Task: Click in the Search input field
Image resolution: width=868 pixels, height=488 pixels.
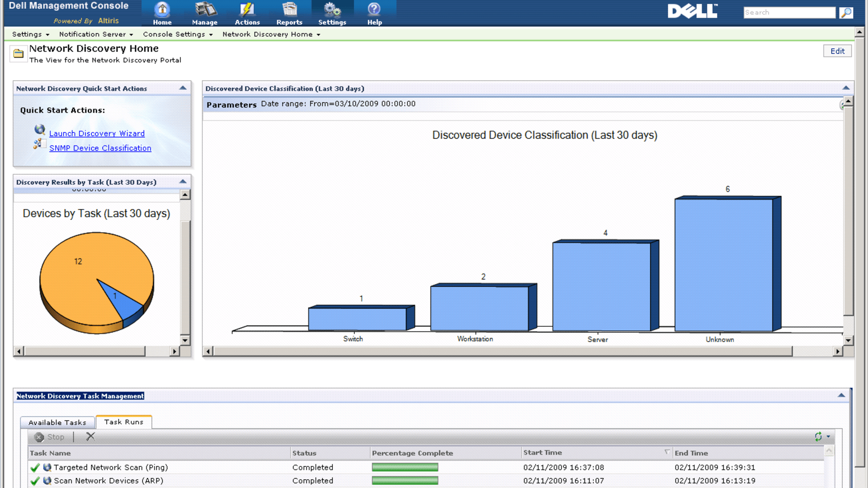Action: [789, 12]
